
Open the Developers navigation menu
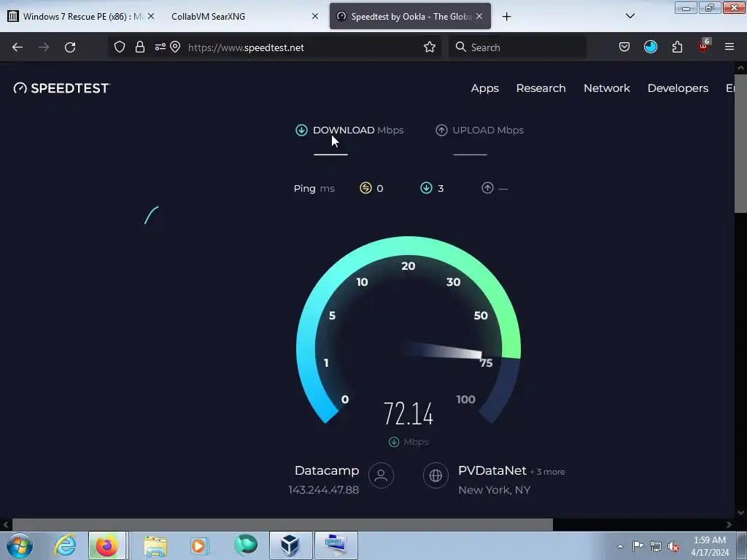coord(678,88)
